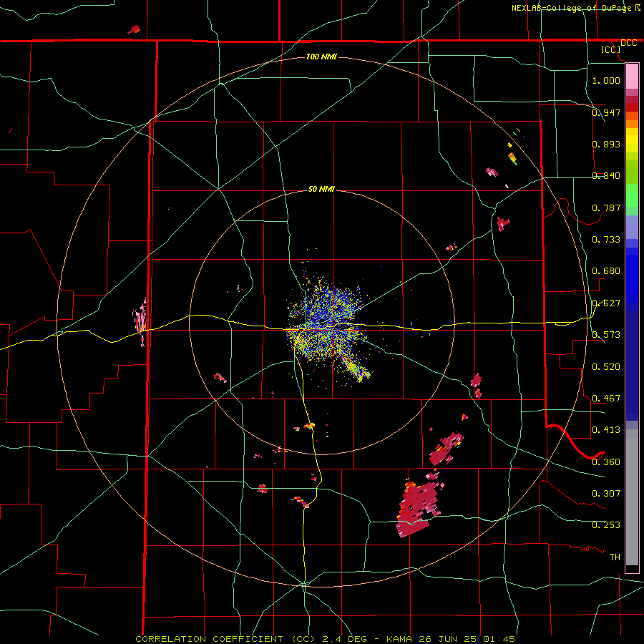Click the large crimson echo southeast of radar
This screenshot has height=644, width=644.
tap(417, 509)
